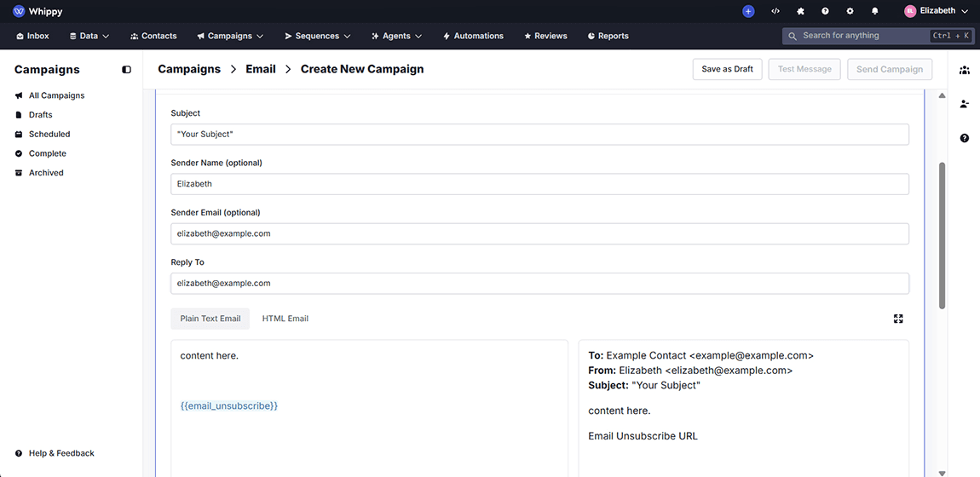
Task: Expand the email editor to fullscreen
Action: pos(898,319)
